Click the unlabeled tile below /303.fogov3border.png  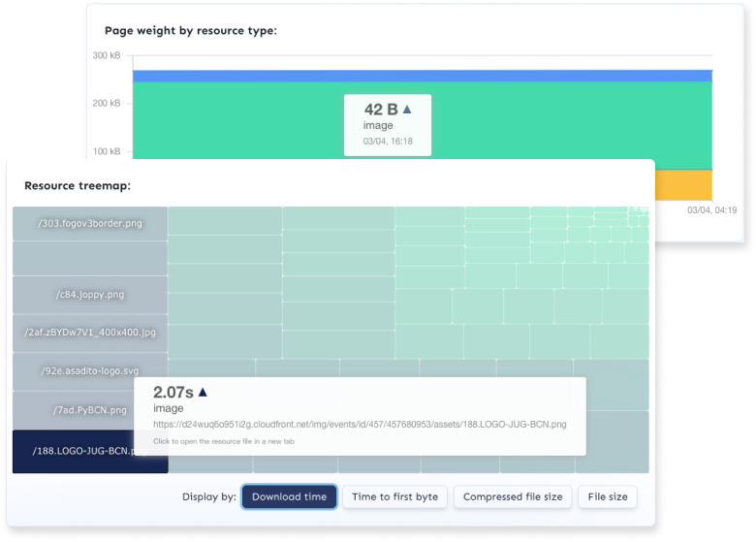click(x=89, y=258)
